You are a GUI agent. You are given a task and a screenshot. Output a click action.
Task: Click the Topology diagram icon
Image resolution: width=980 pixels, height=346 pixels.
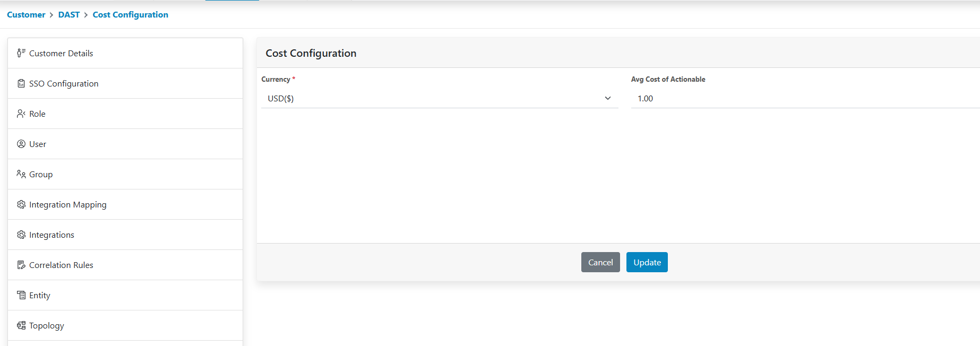click(21, 325)
